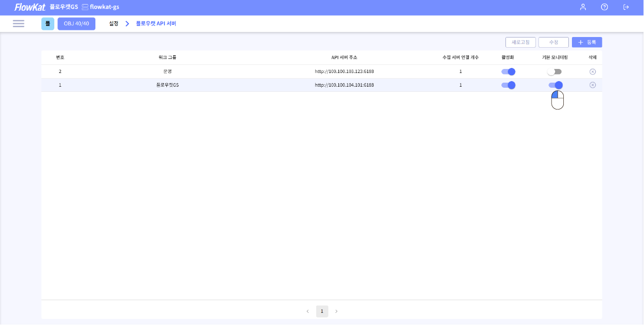Open the help question mark icon
Image resolution: width=644 pixels, height=325 pixels.
(x=604, y=7)
